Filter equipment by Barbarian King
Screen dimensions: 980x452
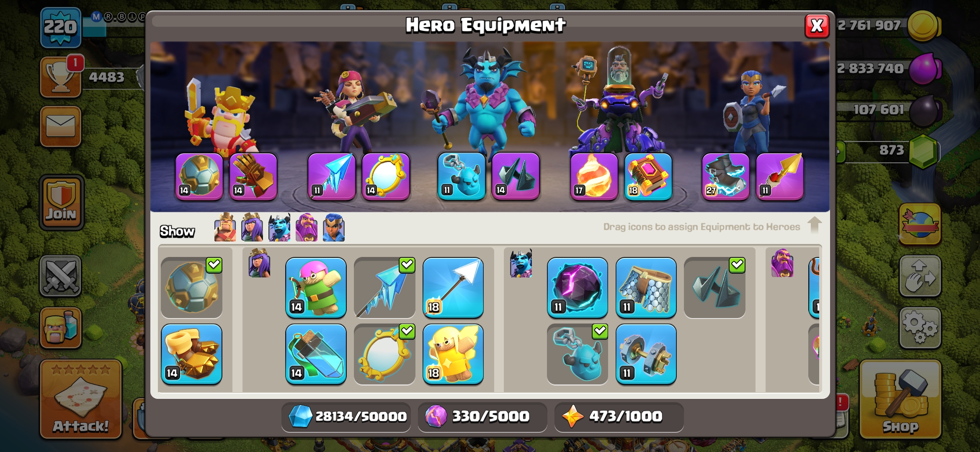[x=225, y=227]
